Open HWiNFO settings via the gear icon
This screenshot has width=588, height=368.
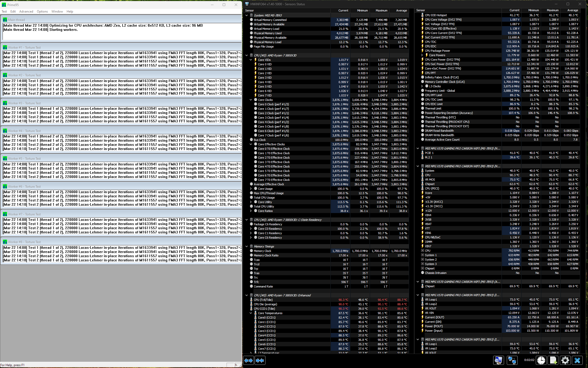coord(565,360)
